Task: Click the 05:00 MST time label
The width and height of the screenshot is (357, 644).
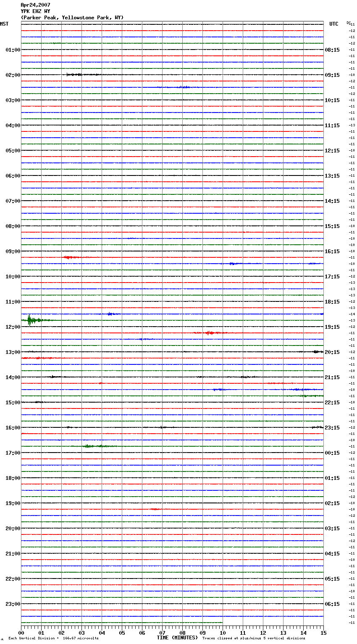Action: [13, 151]
